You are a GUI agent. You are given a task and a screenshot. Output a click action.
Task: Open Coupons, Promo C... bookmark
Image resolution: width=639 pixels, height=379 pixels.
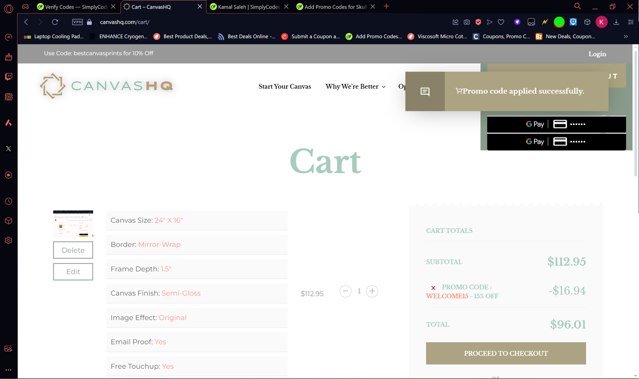[x=502, y=36]
